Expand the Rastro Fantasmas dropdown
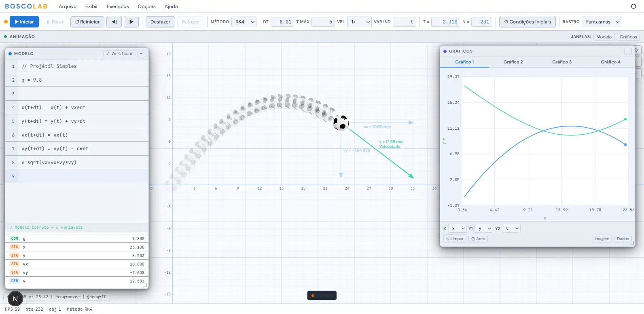Image resolution: width=644 pixels, height=314 pixels. point(602,22)
